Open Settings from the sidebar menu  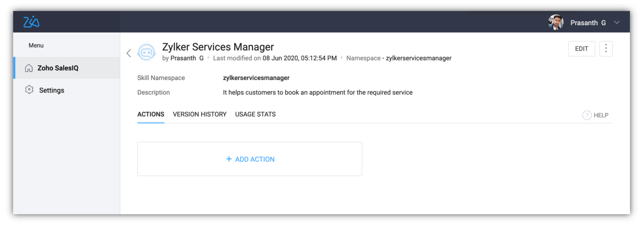point(52,90)
